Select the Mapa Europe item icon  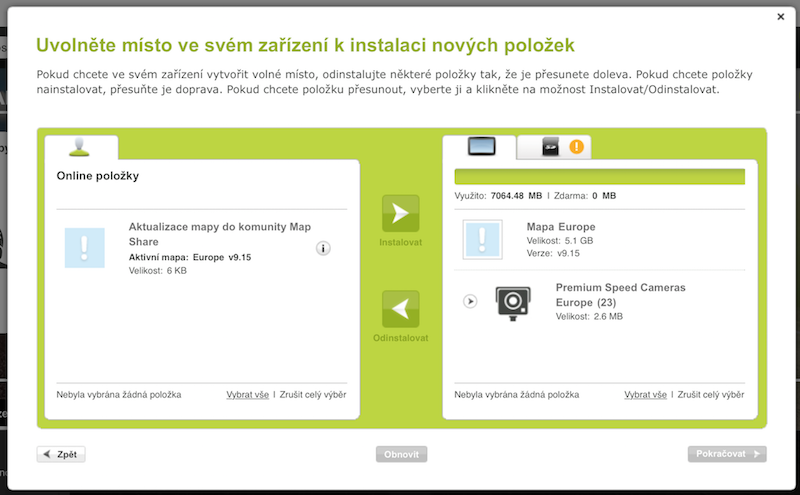(x=482, y=241)
